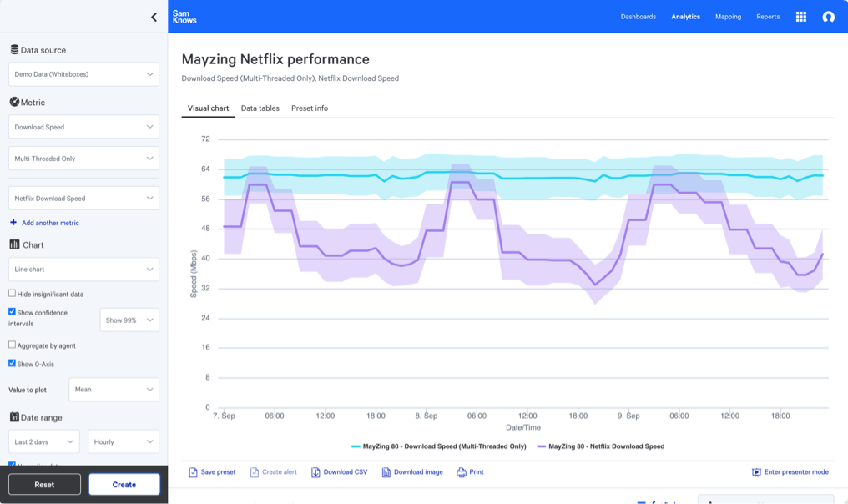The height and width of the screenshot is (504, 848).
Task: Click the 7. Sep date tick label
Action: pos(224,416)
